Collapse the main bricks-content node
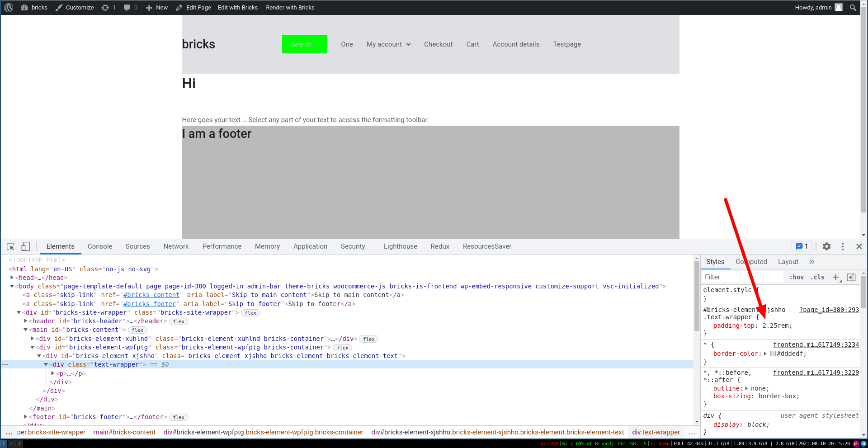The width and height of the screenshot is (868, 448). coord(26,330)
